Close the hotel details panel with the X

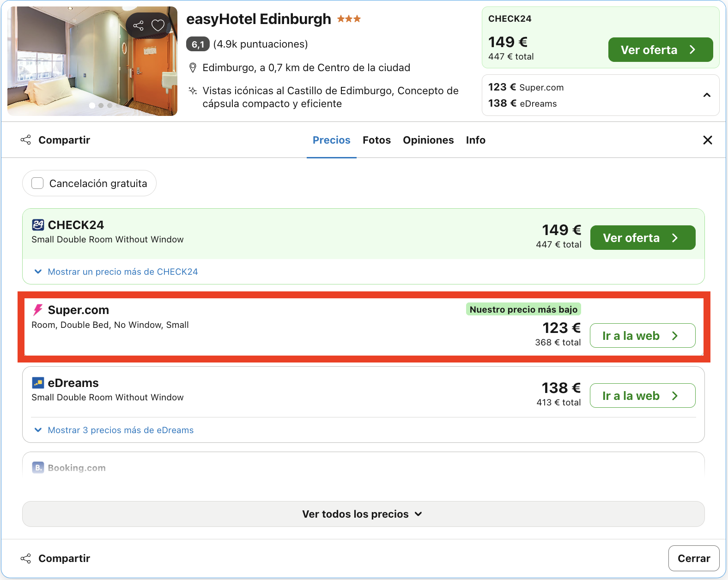pos(708,140)
